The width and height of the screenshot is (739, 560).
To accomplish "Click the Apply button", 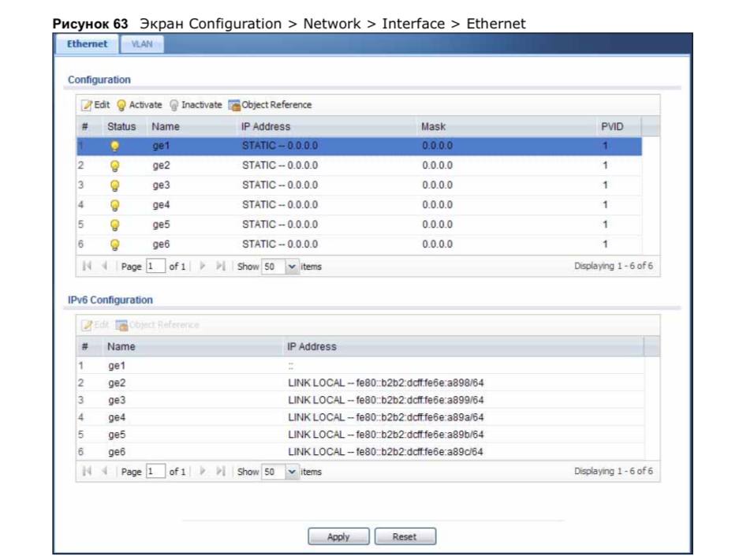I will point(338,536).
